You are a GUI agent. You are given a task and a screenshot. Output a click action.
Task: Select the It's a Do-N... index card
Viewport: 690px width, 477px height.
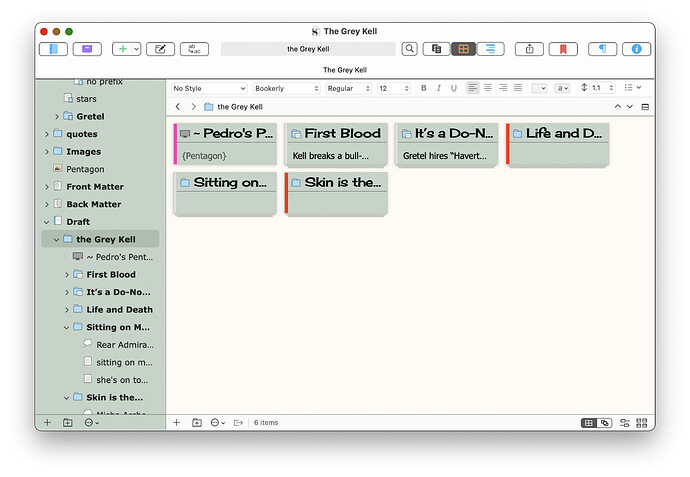click(x=447, y=144)
